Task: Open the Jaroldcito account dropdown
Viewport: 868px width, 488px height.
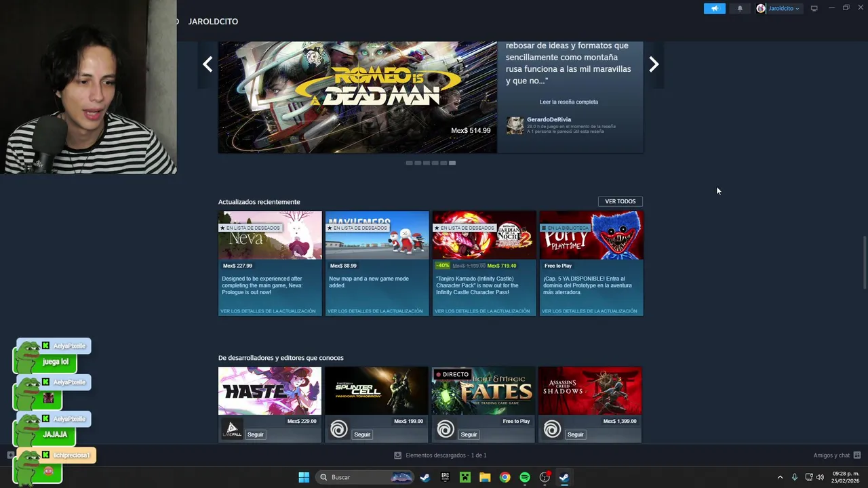Action: point(778,8)
